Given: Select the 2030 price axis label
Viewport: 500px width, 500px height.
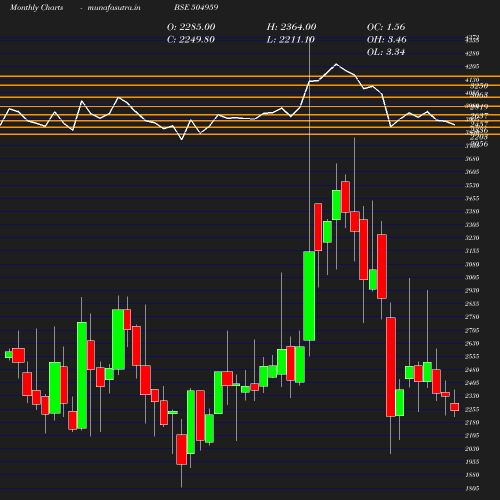Looking at the screenshot, I should click(x=472, y=449).
